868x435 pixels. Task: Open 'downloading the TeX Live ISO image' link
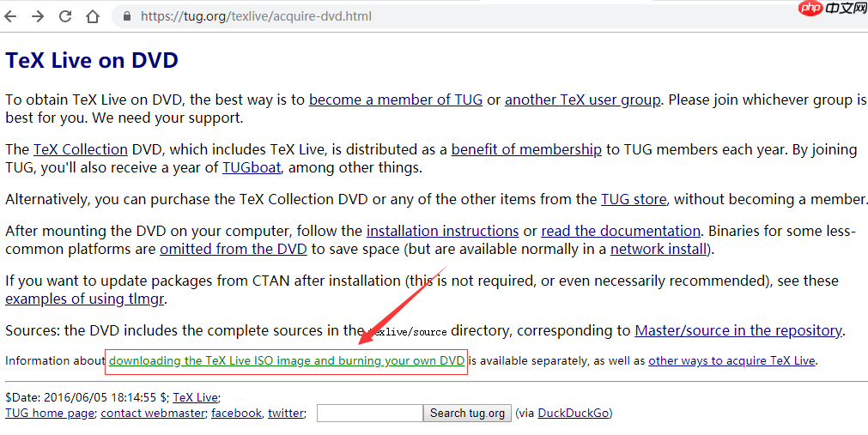[x=286, y=361]
